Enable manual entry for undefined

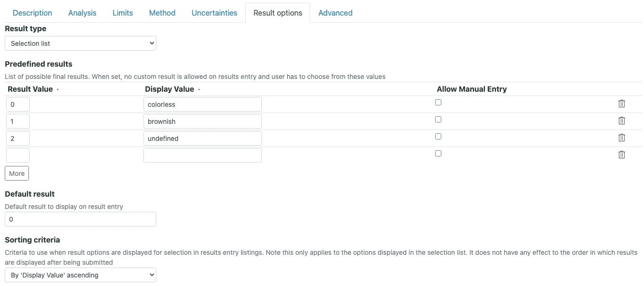click(438, 136)
